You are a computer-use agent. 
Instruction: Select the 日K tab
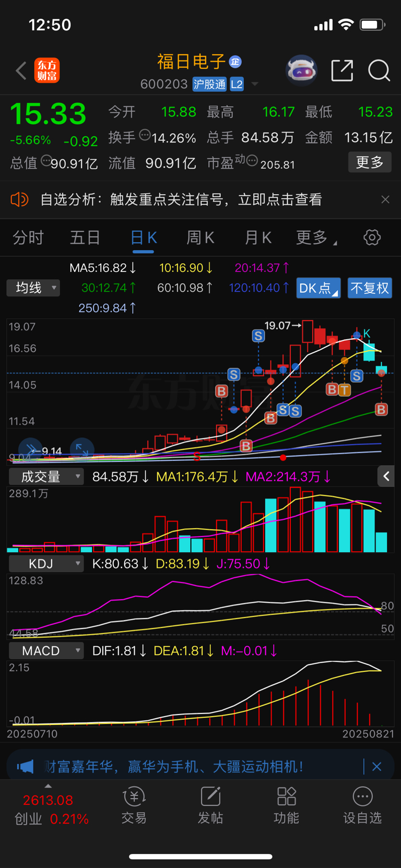tap(143, 237)
